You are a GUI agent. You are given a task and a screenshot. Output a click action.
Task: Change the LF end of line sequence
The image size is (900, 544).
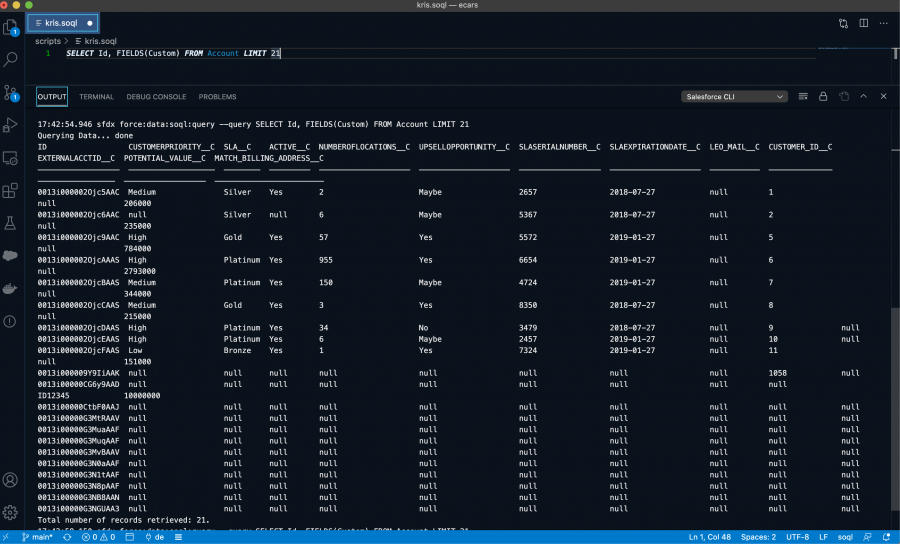823,537
